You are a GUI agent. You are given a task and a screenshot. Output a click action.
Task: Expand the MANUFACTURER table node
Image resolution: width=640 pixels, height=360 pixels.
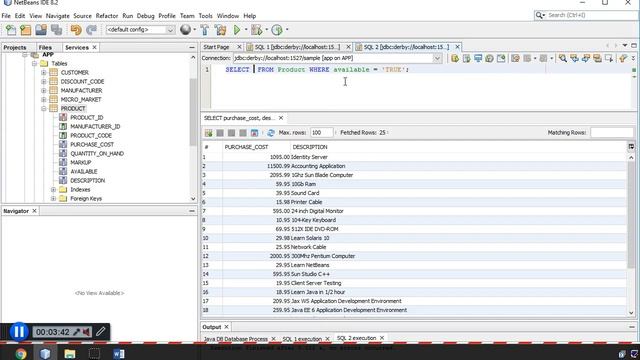tap(44, 91)
